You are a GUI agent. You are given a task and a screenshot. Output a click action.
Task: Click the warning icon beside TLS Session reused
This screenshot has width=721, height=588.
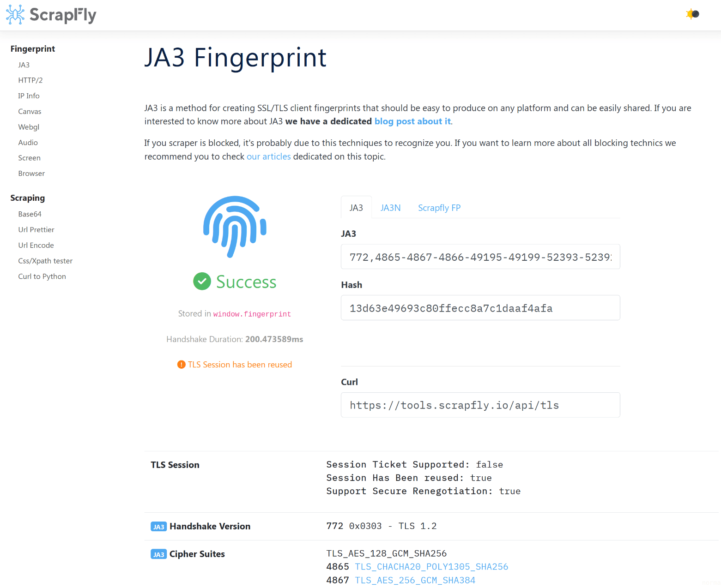[181, 364]
